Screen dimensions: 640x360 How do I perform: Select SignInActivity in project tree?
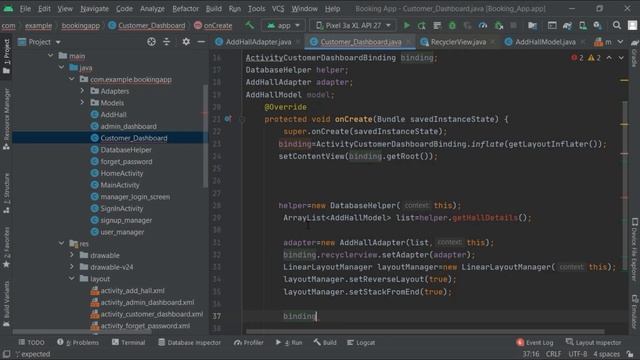click(x=122, y=209)
